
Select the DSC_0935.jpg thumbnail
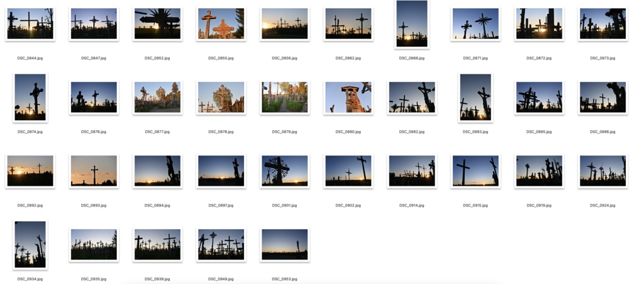(94, 244)
